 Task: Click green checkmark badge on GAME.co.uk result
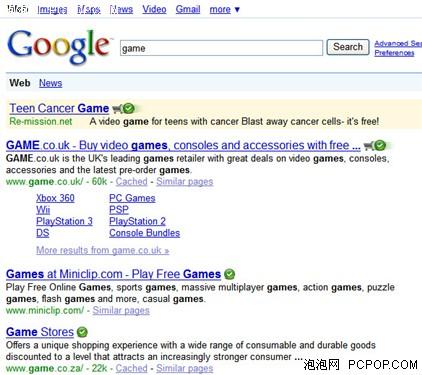(380, 145)
